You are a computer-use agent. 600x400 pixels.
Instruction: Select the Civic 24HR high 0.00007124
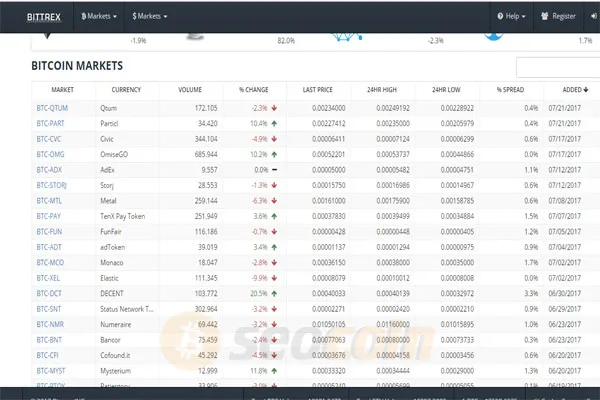tap(393, 139)
